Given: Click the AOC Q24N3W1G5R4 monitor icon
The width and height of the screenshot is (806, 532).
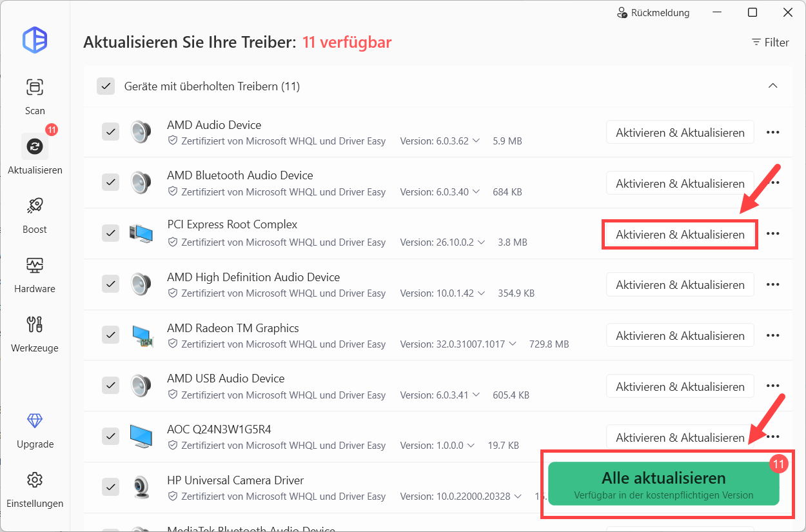Looking at the screenshot, I should point(141,437).
